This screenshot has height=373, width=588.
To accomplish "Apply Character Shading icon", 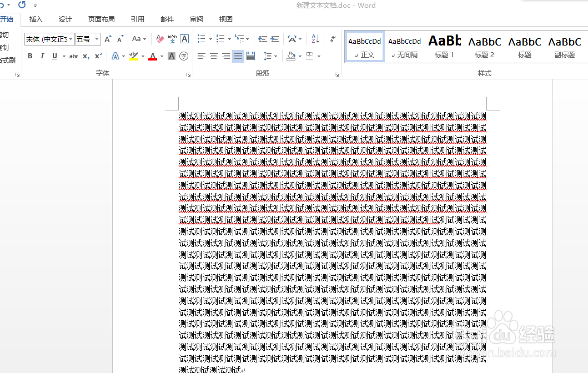I will click(x=172, y=56).
